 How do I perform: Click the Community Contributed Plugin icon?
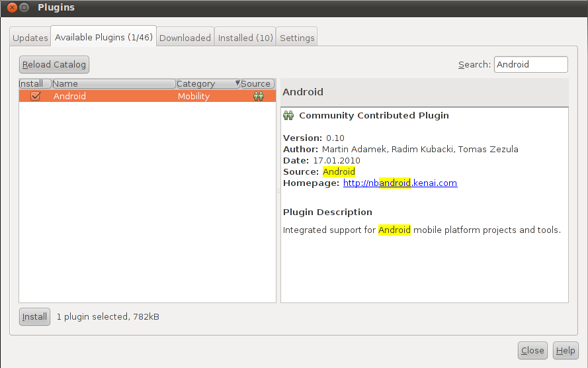(x=288, y=116)
